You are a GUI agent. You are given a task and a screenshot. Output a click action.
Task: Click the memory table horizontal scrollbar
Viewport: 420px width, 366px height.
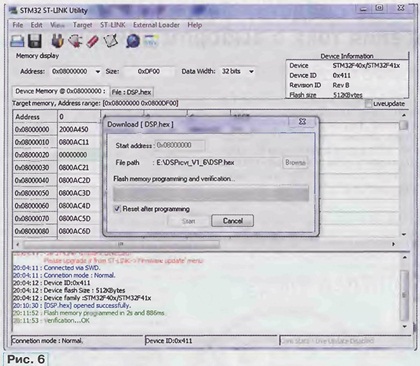point(206,244)
